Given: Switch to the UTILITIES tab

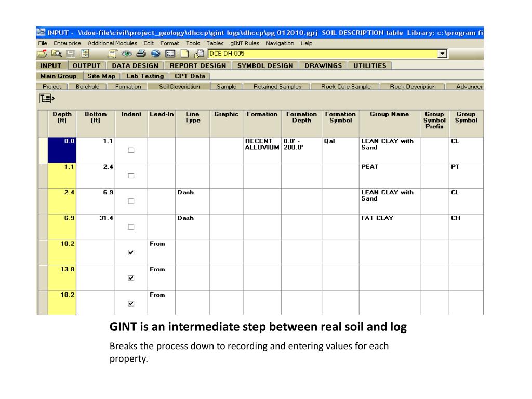Looking at the screenshot, I should click(370, 65).
